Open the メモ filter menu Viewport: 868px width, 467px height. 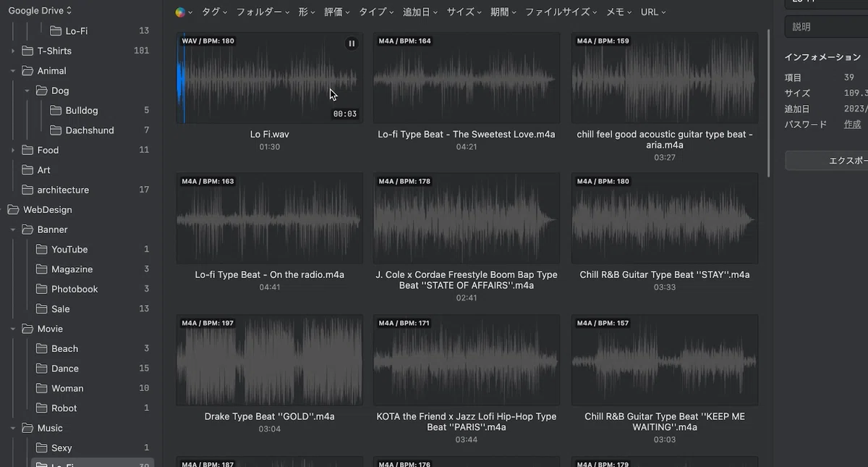pyautogui.click(x=619, y=12)
